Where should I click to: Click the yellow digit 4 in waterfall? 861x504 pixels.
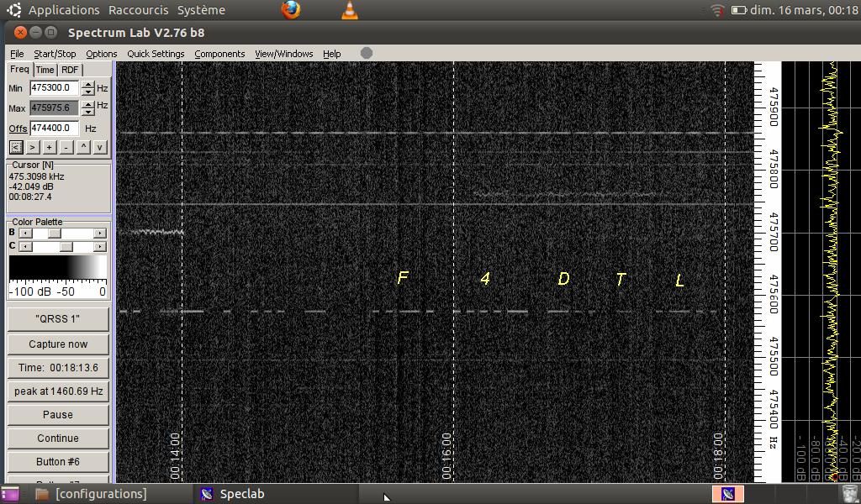tap(485, 279)
